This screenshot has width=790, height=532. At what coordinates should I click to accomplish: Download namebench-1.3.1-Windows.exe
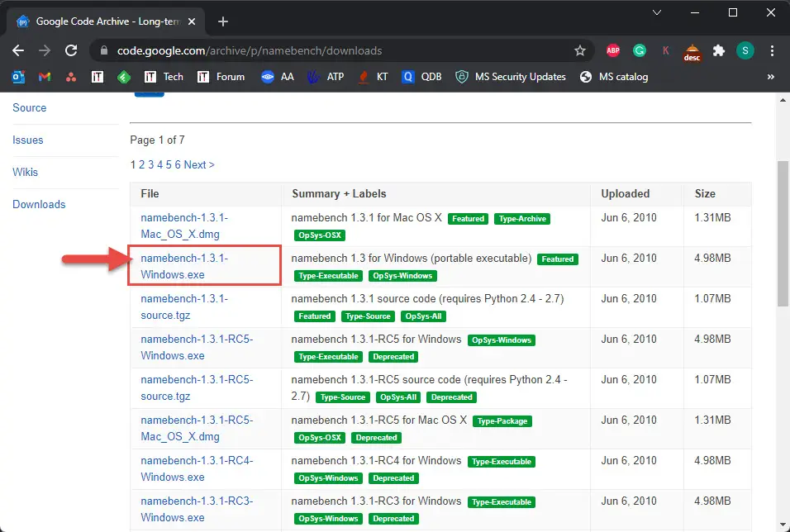pyautogui.click(x=184, y=266)
